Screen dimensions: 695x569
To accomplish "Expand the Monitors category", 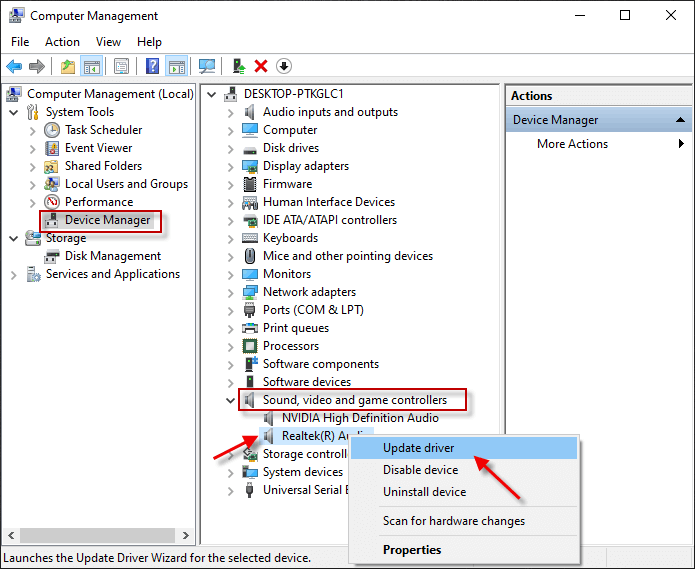I will coord(230,275).
